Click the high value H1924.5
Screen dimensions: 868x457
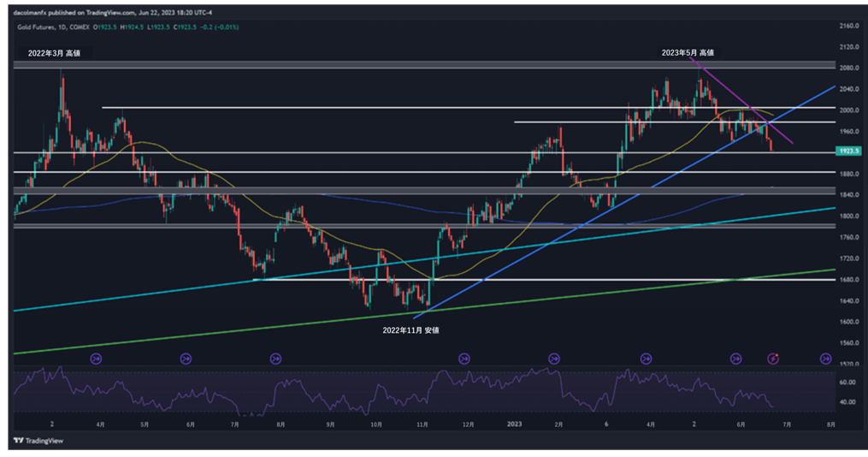click(132, 27)
